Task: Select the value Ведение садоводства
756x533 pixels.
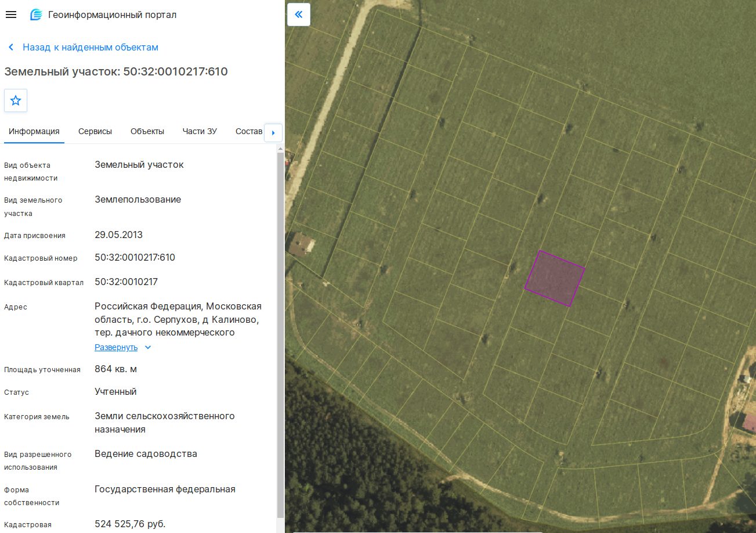Action: point(146,454)
